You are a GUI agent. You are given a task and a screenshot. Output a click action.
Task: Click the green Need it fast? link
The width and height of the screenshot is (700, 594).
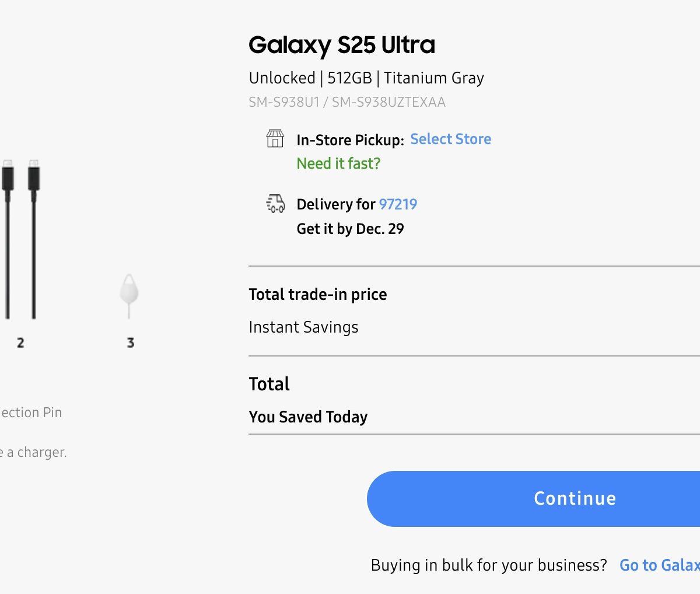click(x=338, y=163)
